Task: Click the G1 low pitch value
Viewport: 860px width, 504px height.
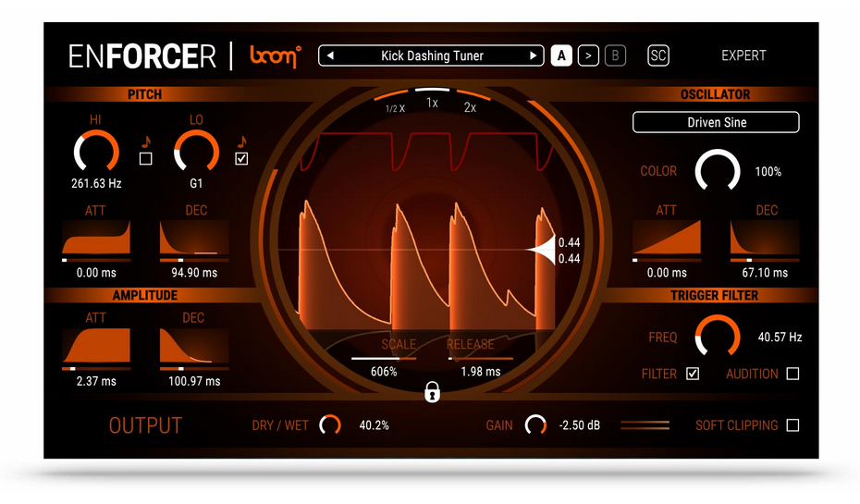Action: point(196,183)
